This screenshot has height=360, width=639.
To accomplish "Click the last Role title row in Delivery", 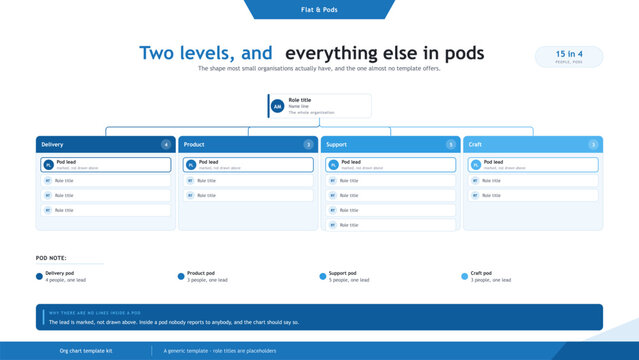I will pyautogui.click(x=106, y=210).
